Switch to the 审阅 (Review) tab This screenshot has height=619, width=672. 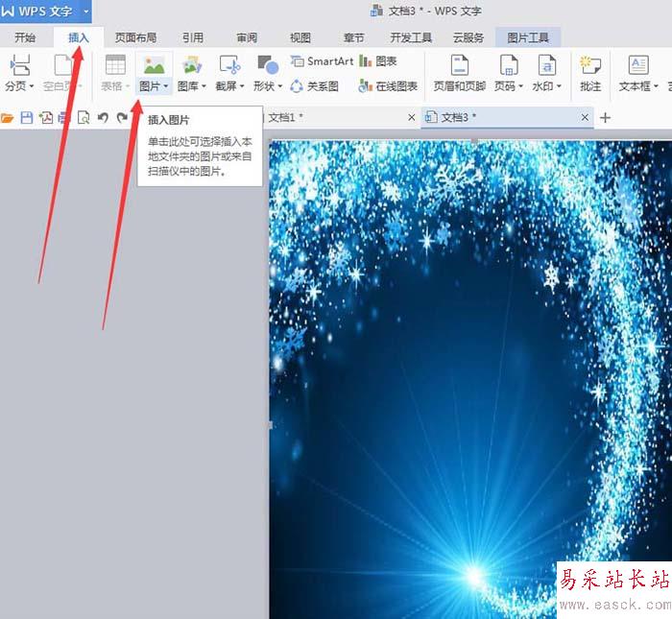tap(247, 37)
